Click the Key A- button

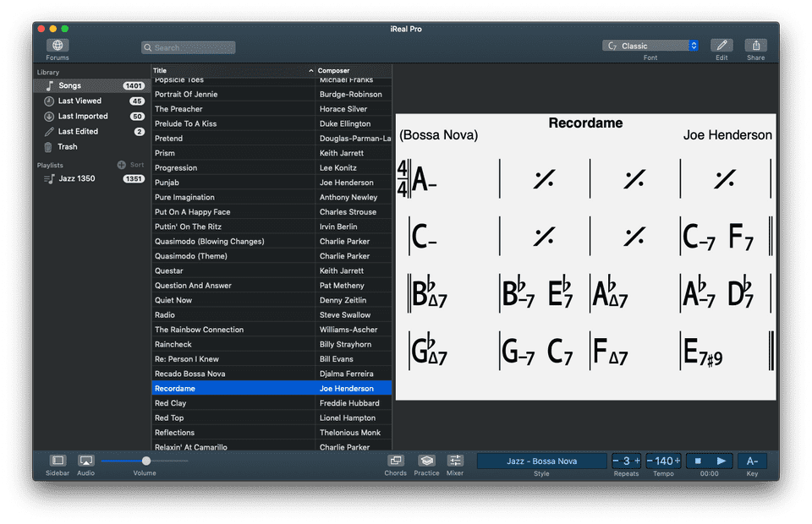coord(751,461)
